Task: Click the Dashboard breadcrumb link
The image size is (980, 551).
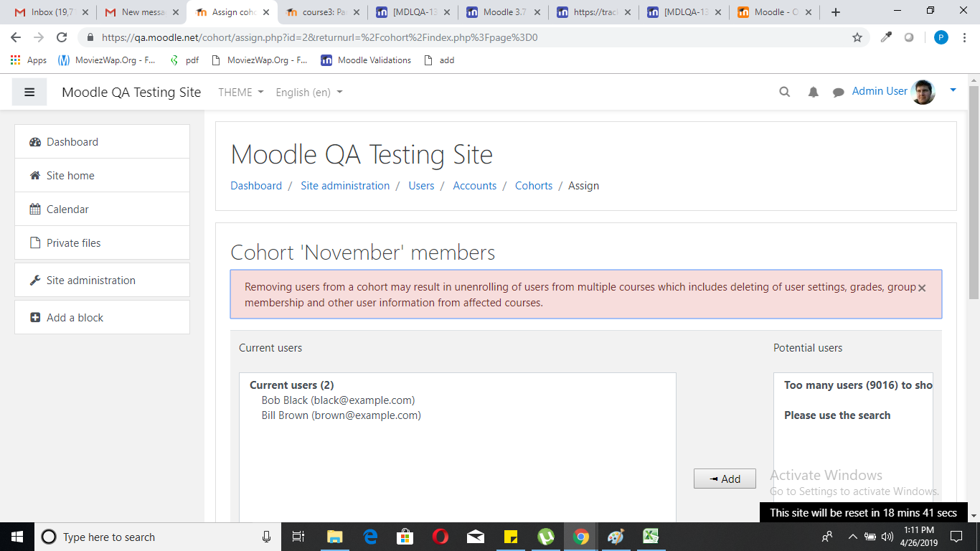Action: 256,185
